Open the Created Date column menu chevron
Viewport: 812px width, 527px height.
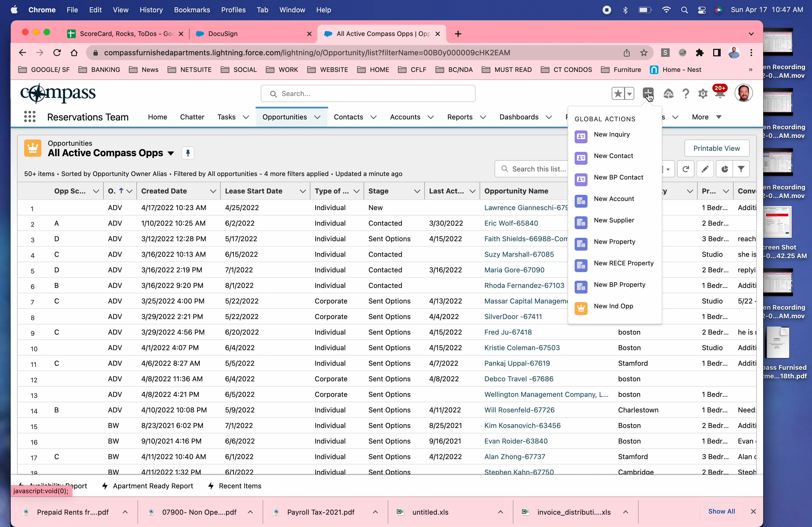[x=213, y=191]
